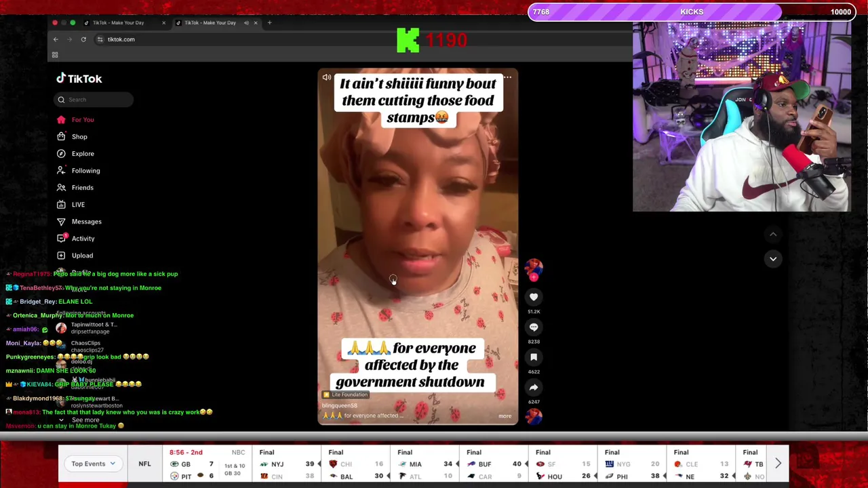Open the blingqueen58 profile link

pyautogui.click(x=339, y=406)
